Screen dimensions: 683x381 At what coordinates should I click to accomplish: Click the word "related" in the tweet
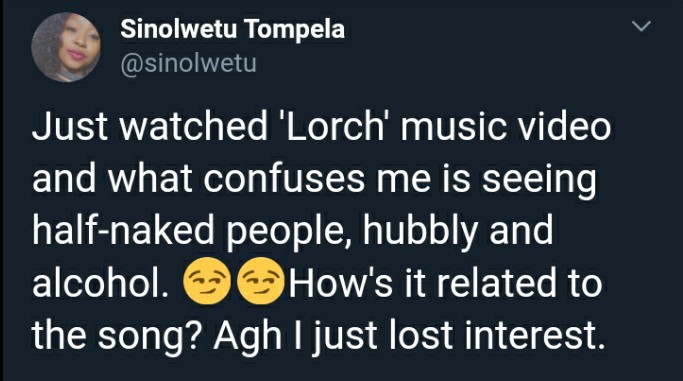[x=497, y=283]
